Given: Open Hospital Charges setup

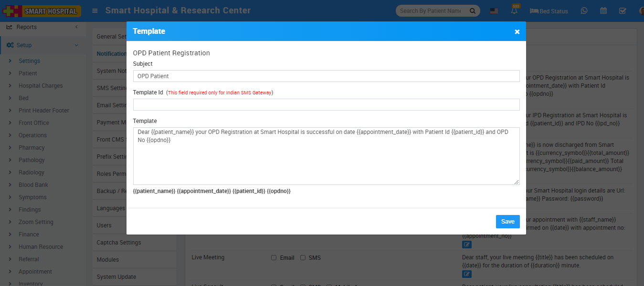Looking at the screenshot, I should click(41, 86).
